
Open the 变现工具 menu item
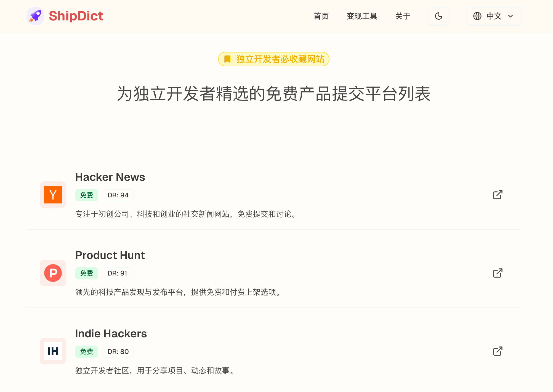(362, 16)
